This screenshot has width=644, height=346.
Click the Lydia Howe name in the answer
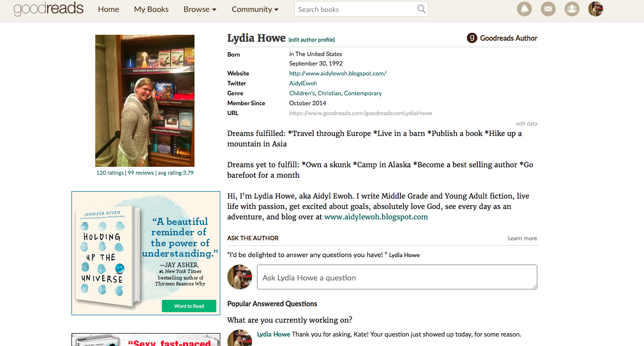tap(273, 335)
